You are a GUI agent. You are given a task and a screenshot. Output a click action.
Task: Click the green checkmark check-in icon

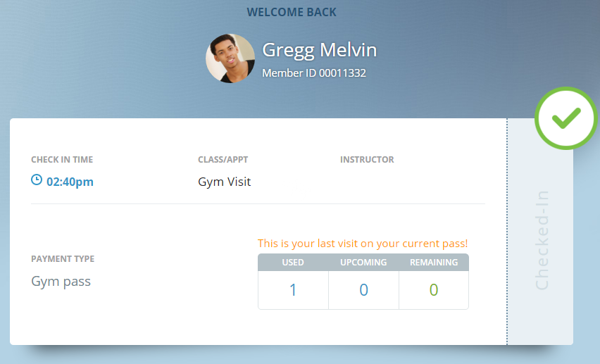pos(566,118)
